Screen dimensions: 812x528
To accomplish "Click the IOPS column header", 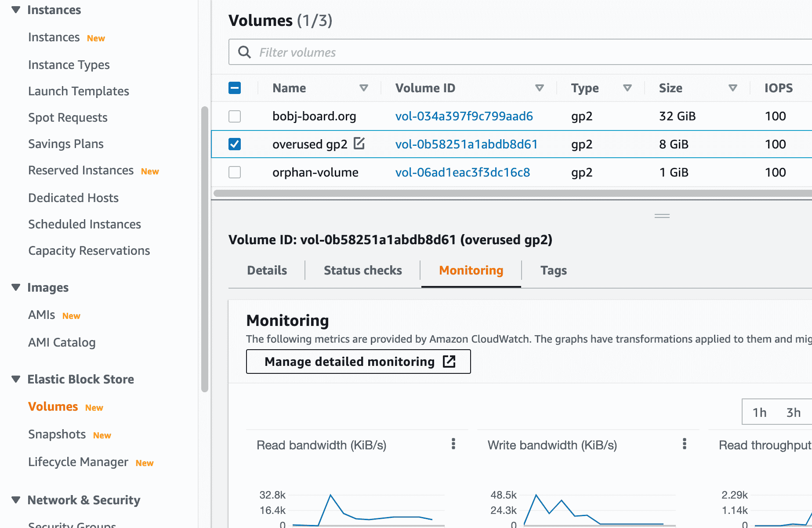I will (x=778, y=88).
